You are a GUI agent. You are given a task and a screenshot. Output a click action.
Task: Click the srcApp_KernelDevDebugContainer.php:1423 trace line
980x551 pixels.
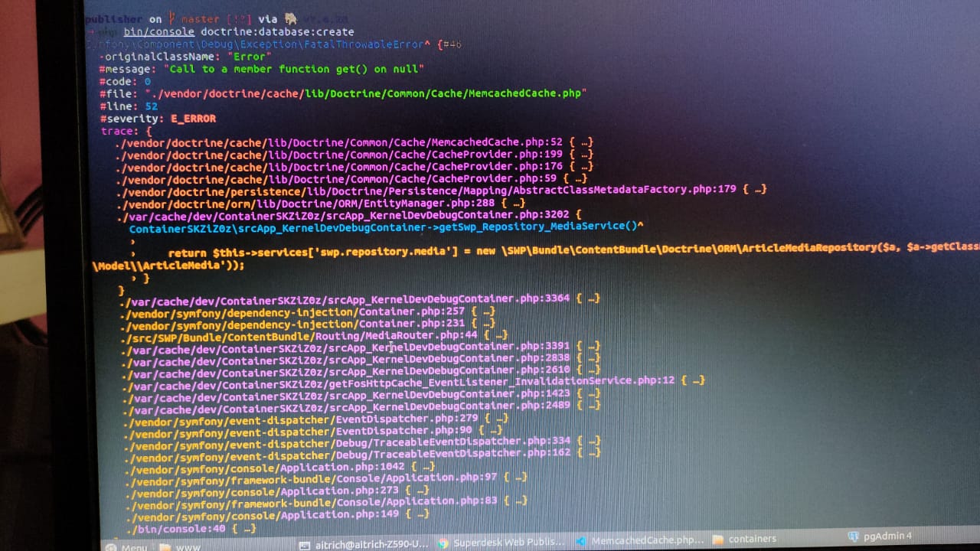[363, 395]
